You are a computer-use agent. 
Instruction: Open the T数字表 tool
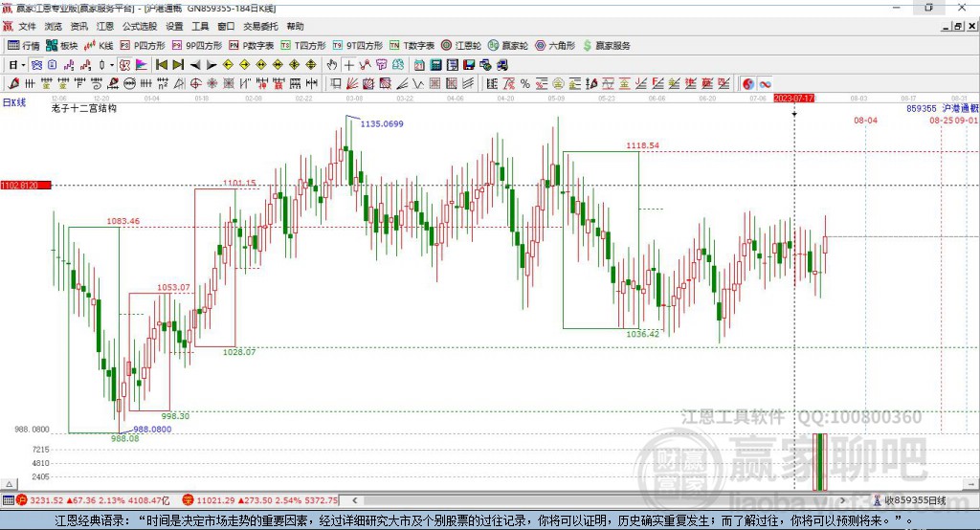[412, 46]
